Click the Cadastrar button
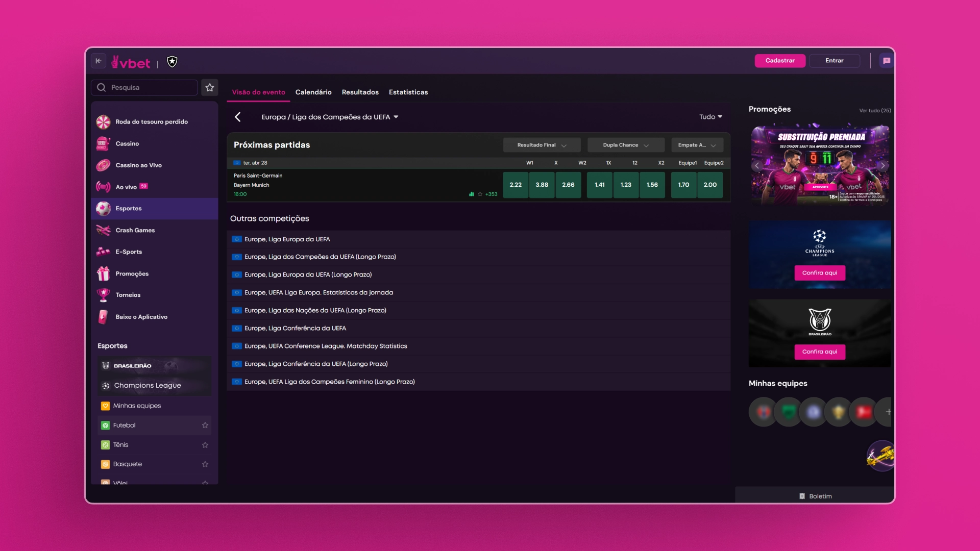The height and width of the screenshot is (551, 980). 780,61
